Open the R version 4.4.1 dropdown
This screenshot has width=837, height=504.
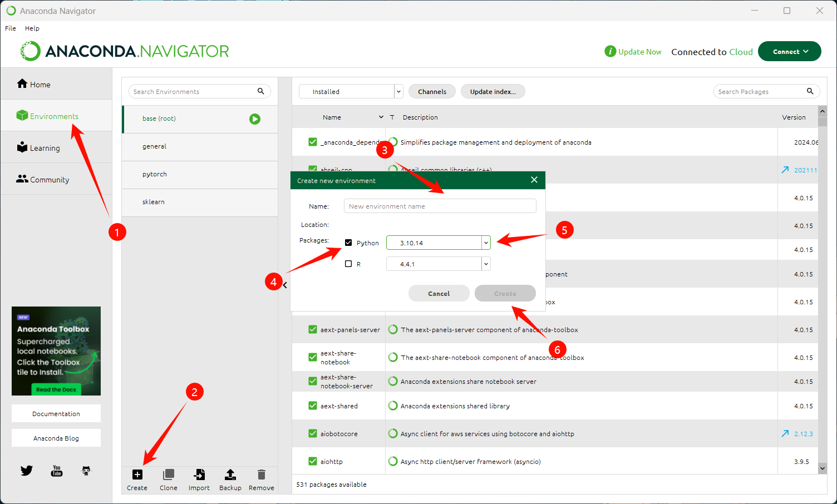coord(439,264)
